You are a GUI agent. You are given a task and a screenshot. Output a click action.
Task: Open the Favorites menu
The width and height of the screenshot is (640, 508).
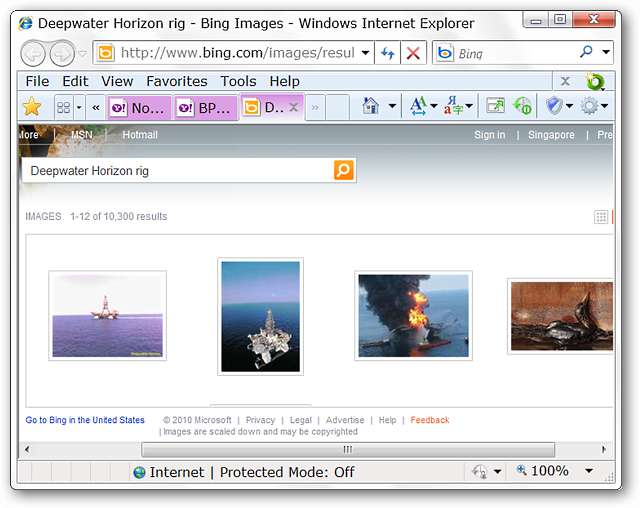click(x=177, y=81)
